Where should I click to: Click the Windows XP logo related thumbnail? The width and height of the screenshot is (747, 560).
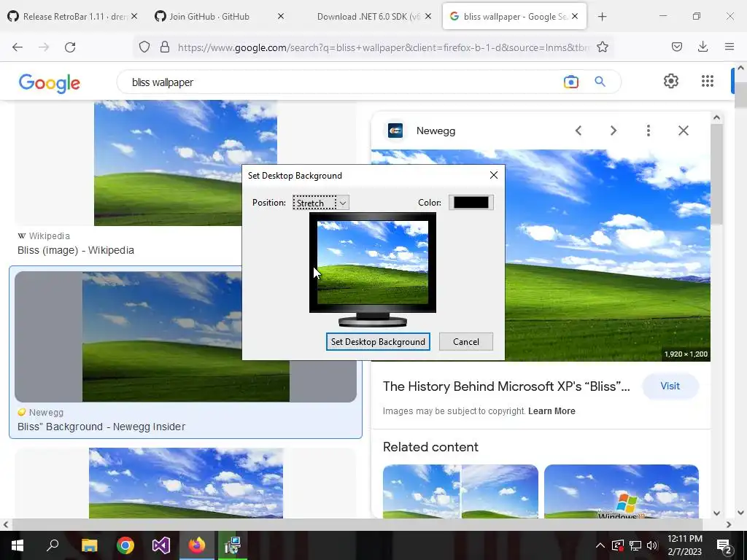(622, 491)
